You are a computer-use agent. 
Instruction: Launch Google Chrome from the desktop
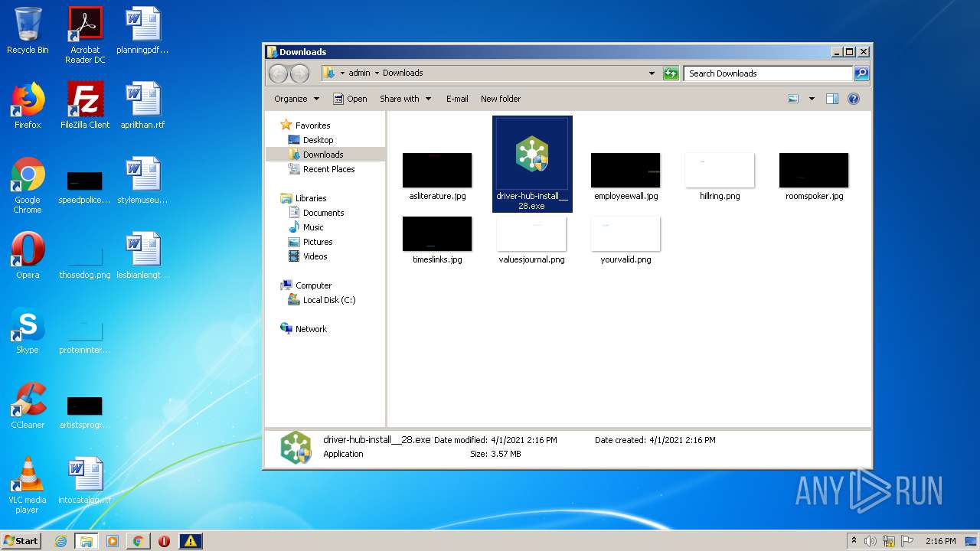[x=28, y=185]
